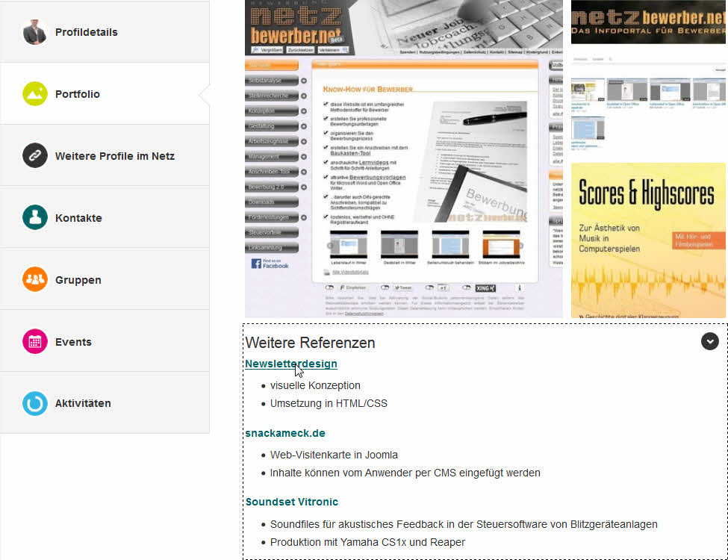Click the green Portfolio picture icon
The image size is (728, 560).
(35, 94)
